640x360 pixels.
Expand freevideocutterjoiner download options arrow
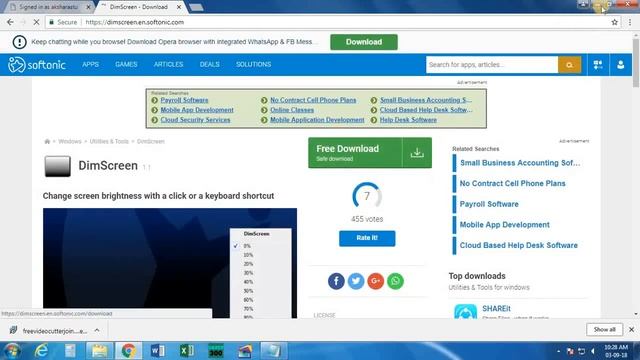tap(97, 330)
